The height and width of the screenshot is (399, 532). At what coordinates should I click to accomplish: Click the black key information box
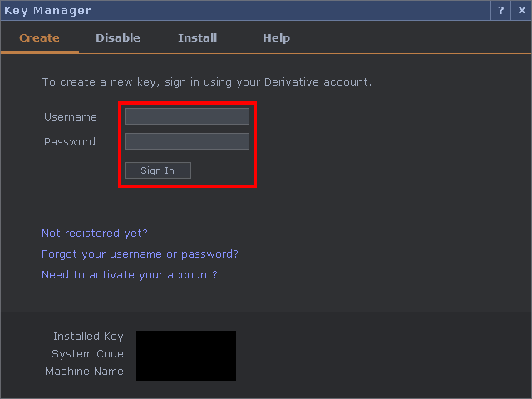click(x=186, y=356)
